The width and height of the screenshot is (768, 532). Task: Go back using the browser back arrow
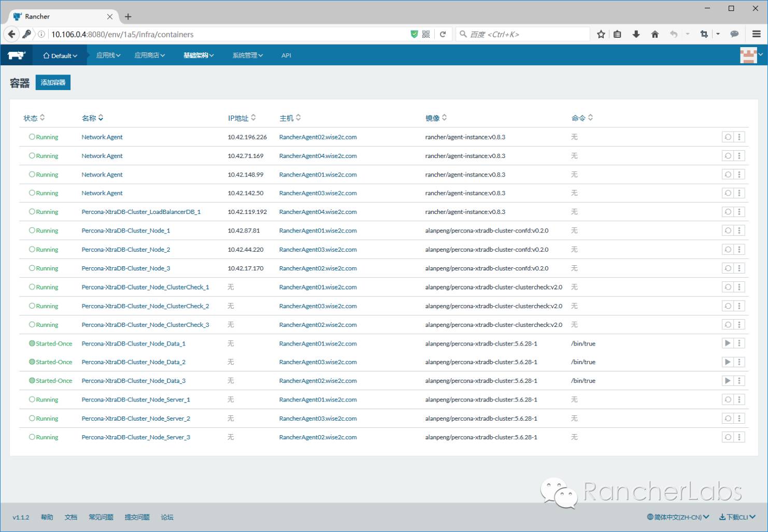click(x=11, y=34)
